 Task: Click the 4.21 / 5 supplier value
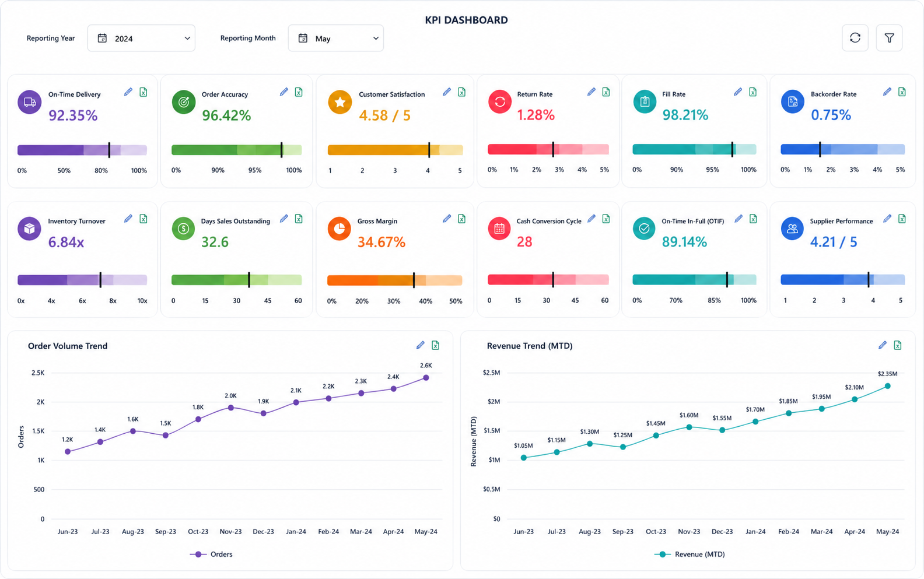834,242
